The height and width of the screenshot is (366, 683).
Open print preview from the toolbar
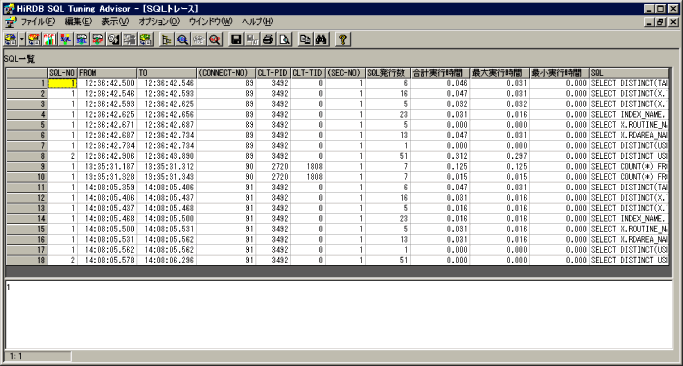[284, 40]
